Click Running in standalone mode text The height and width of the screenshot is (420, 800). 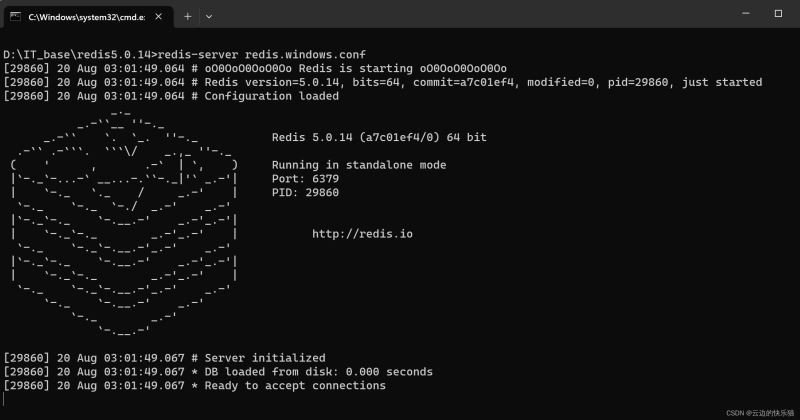[x=359, y=165]
